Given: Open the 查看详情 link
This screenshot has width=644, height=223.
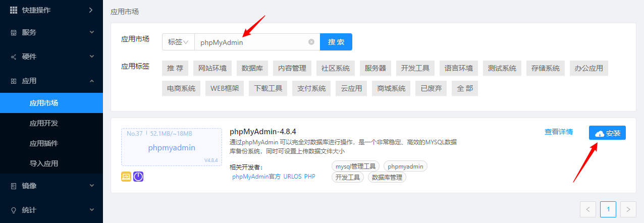Looking at the screenshot, I should [559, 132].
